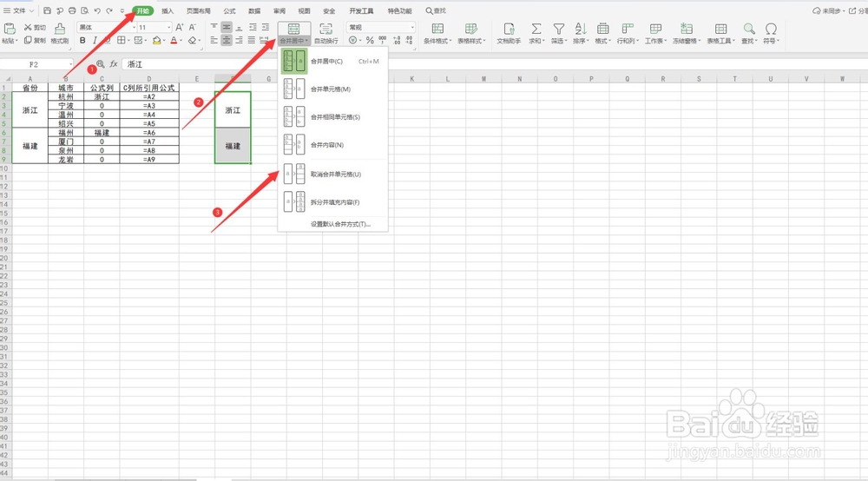This screenshot has height=481, width=868.
Task: Choose Split and Fill Content (拆分并填充内容(F))
Action: click(332, 202)
